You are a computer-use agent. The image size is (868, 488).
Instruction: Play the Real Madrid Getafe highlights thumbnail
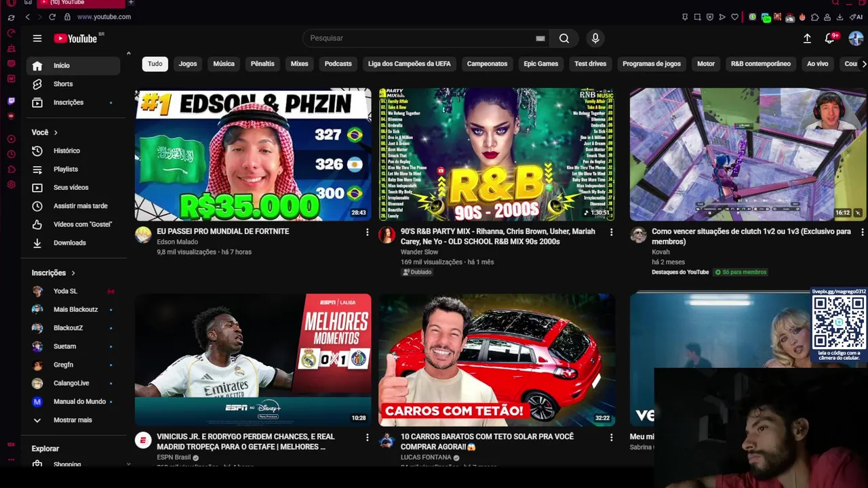tap(253, 360)
